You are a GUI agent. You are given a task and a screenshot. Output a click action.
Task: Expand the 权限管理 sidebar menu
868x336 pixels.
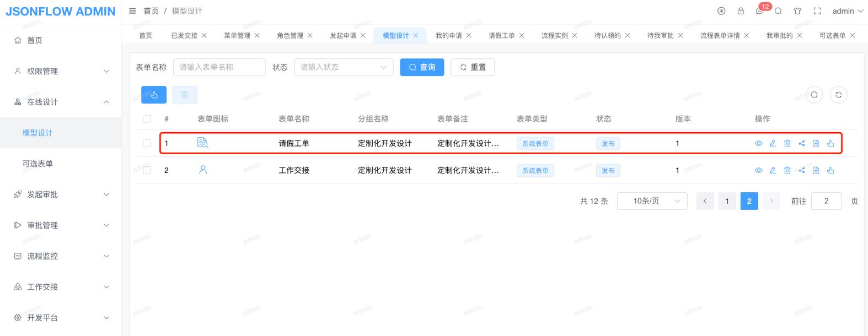click(x=61, y=71)
